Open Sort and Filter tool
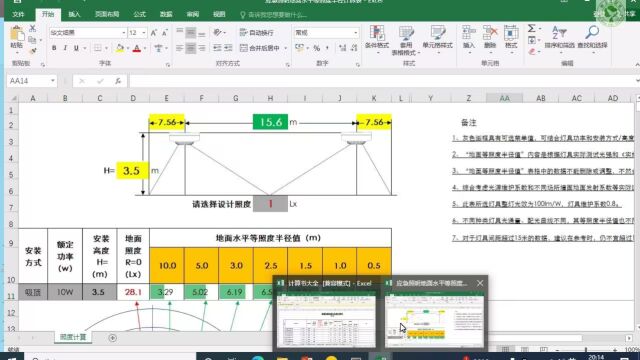The height and width of the screenshot is (360, 640). (x=559, y=33)
